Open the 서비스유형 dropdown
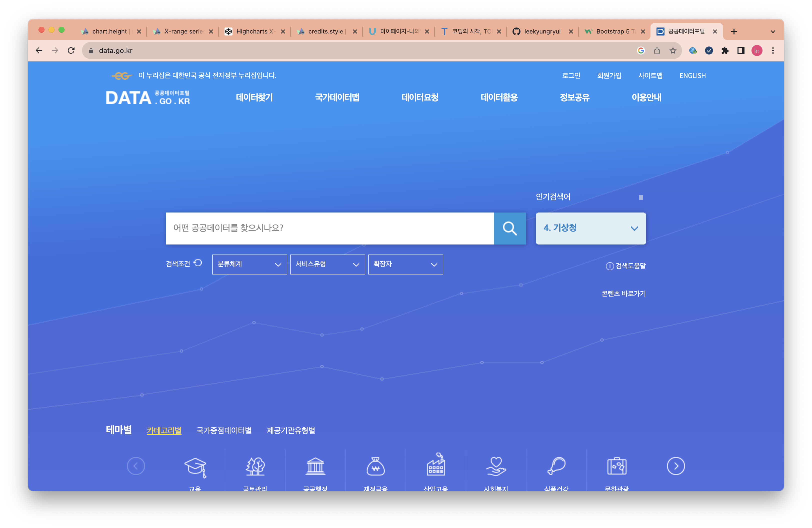The image size is (812, 528). (x=327, y=264)
